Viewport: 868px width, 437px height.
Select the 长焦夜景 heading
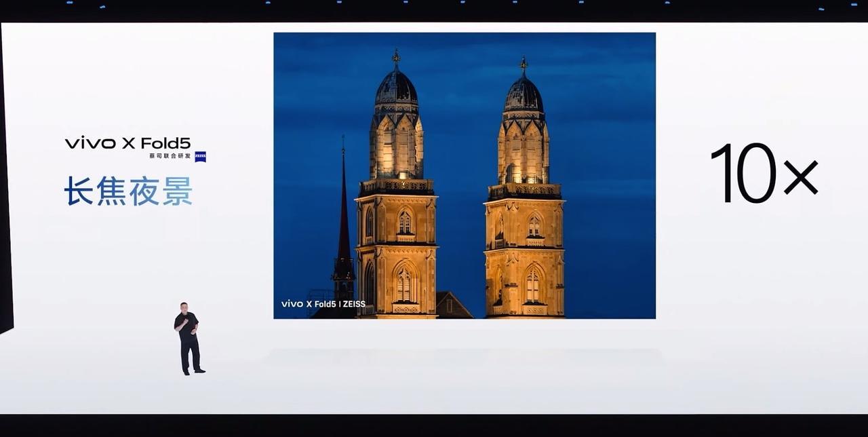click(128, 191)
